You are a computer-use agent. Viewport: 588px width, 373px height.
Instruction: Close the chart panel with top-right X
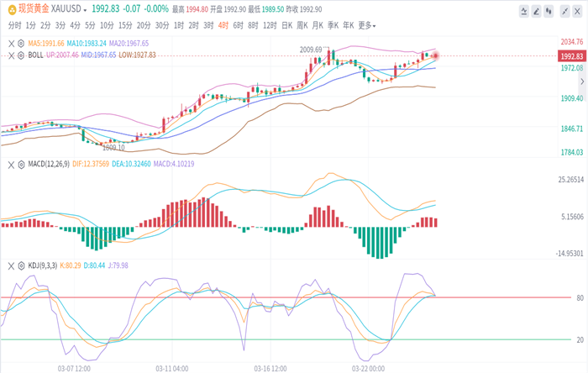coord(575,11)
